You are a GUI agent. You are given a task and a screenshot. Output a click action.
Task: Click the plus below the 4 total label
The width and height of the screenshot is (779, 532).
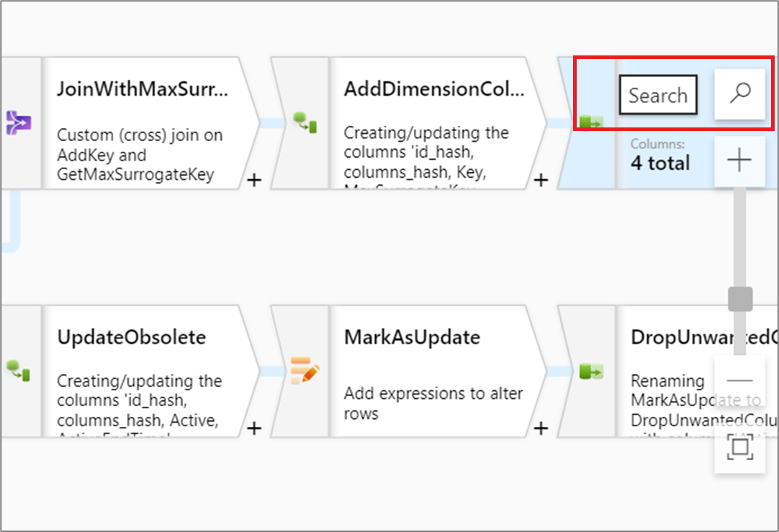[x=740, y=160]
